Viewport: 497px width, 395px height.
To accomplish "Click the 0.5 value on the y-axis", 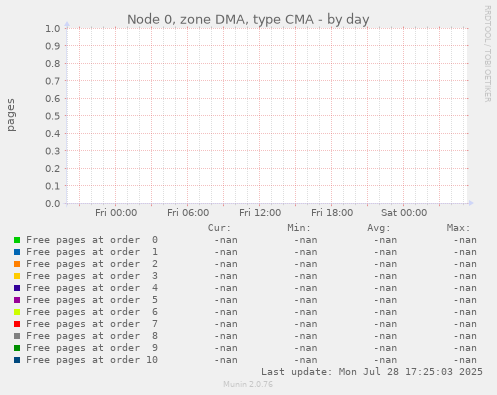I will click(x=53, y=116).
